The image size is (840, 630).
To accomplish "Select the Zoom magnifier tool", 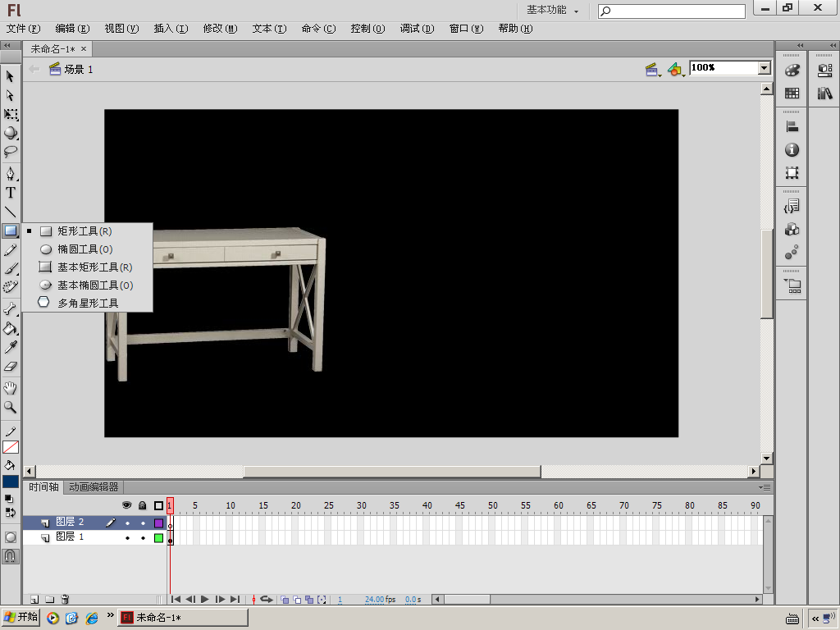I will pos(10,407).
